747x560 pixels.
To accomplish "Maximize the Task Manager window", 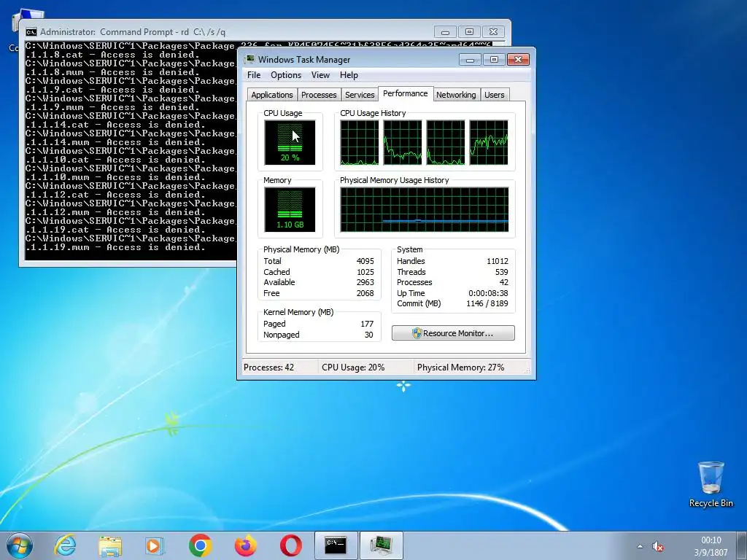I will pyautogui.click(x=494, y=60).
